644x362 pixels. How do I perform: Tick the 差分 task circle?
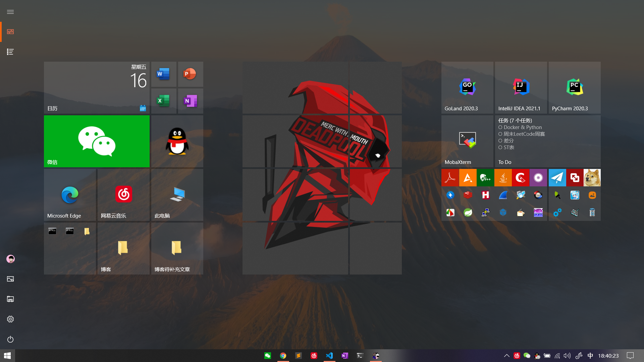pos(500,141)
